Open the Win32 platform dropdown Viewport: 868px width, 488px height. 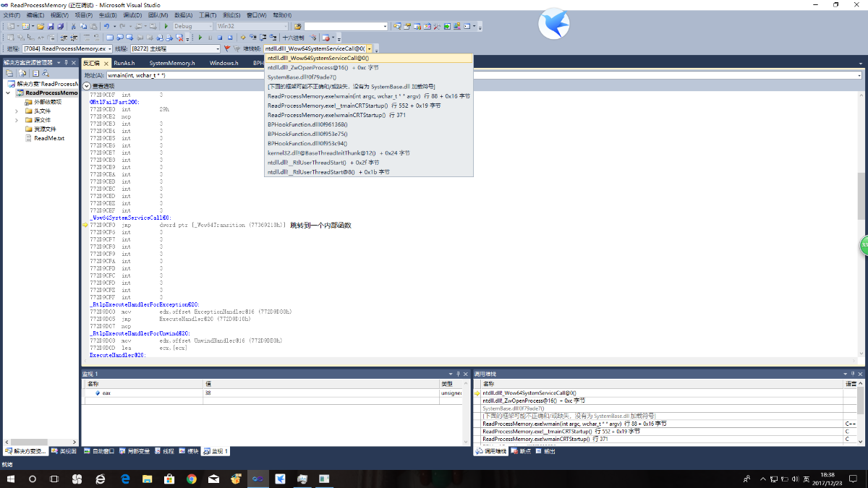253,26
